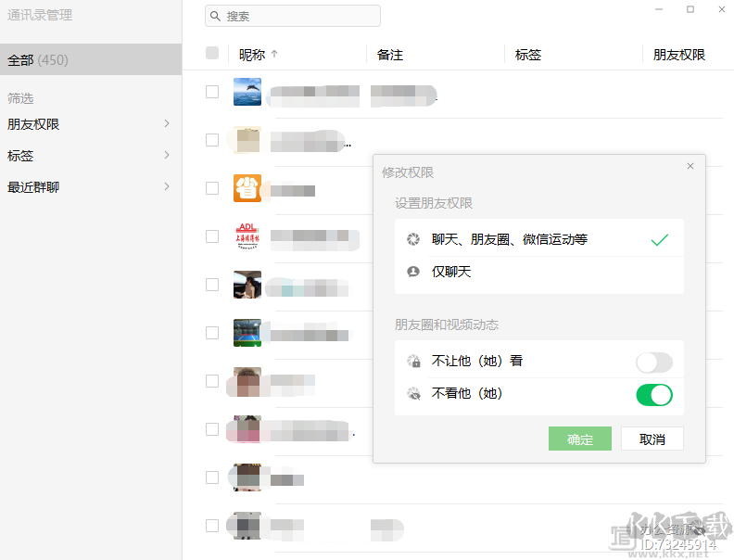Click into the 搜索 search field
The height and width of the screenshot is (560, 734).
pyautogui.click(x=293, y=16)
